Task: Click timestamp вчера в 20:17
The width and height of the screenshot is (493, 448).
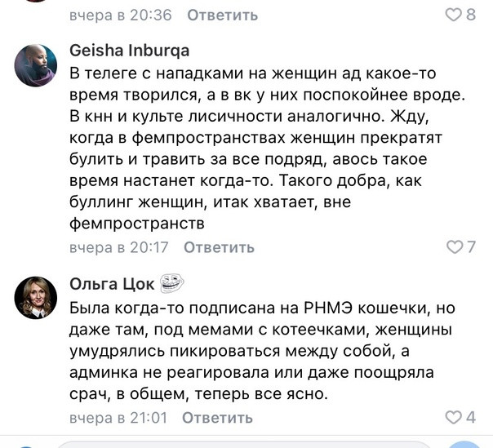Action: (x=119, y=247)
